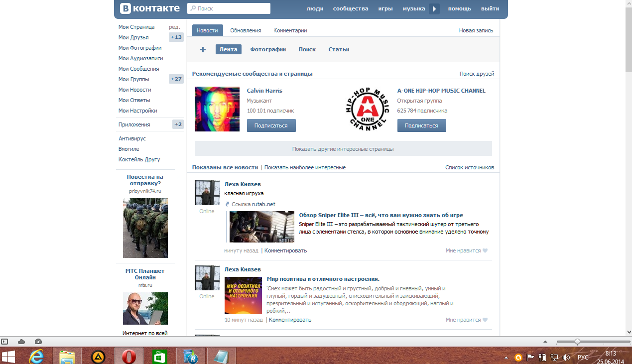The image size is (632, 364).
Task: Switch to the Комментарии tab
Action: pos(290,30)
